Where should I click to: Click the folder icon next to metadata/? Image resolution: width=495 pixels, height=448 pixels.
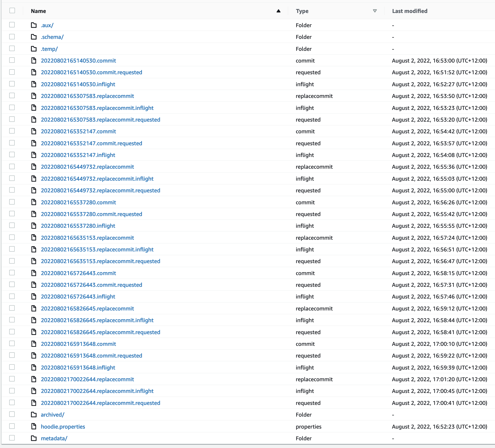34,438
